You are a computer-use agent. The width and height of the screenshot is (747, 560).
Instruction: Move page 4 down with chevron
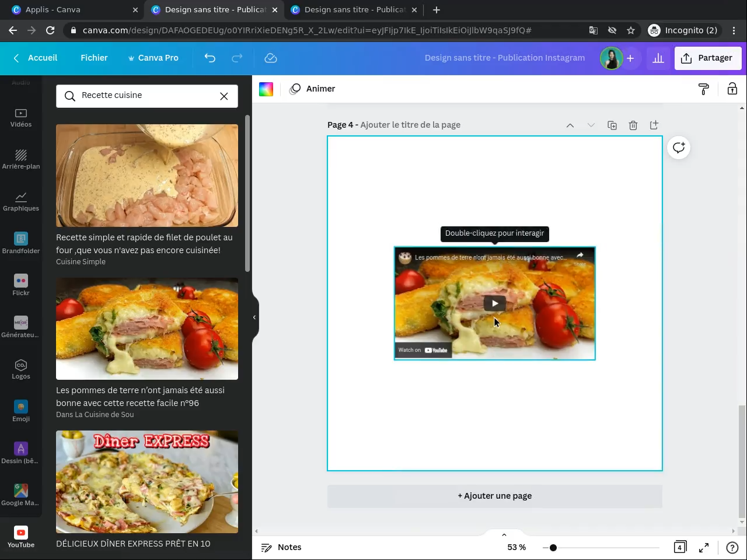coord(591,125)
